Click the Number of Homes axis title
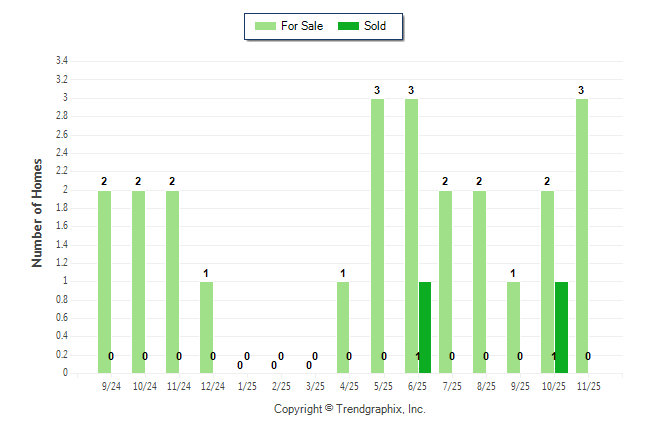This screenshot has width=646, height=434. coord(38,212)
